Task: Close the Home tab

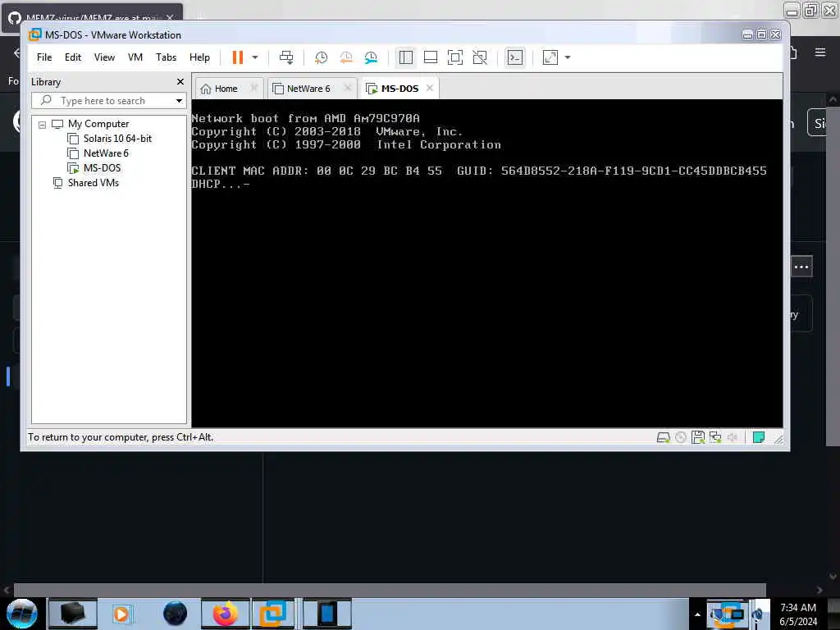Action: point(254,88)
